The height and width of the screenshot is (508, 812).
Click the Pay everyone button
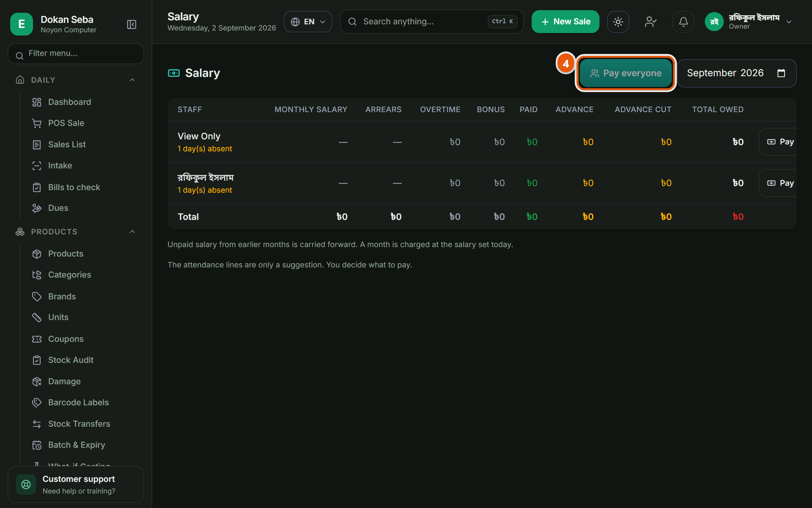pos(626,73)
